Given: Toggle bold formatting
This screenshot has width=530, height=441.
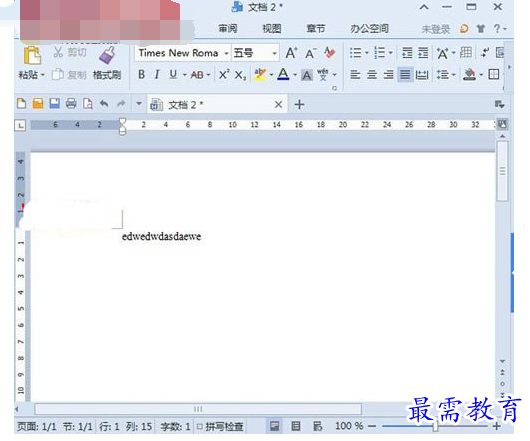Looking at the screenshot, I should coord(141,74).
